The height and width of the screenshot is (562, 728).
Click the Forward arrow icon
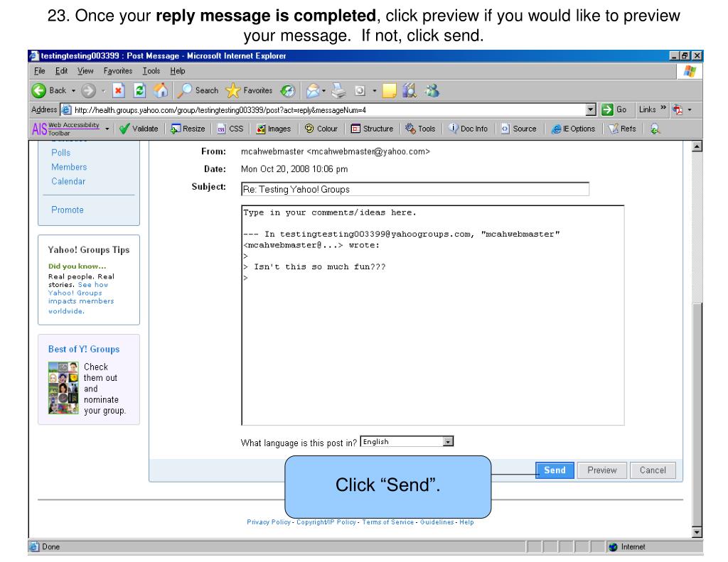(x=88, y=90)
